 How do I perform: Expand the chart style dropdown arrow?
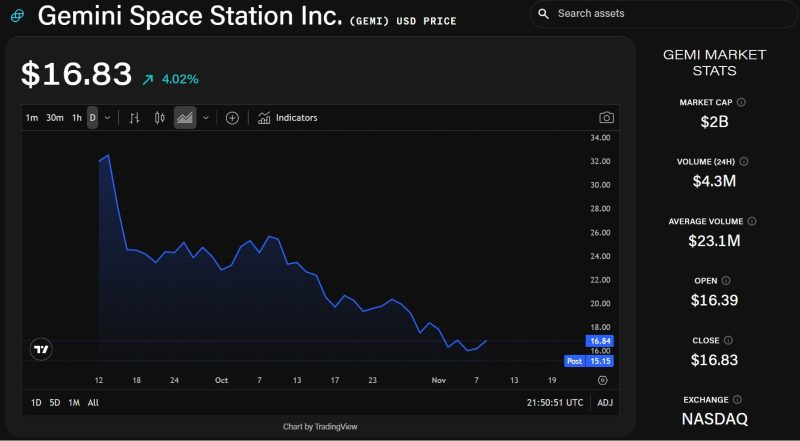[206, 118]
